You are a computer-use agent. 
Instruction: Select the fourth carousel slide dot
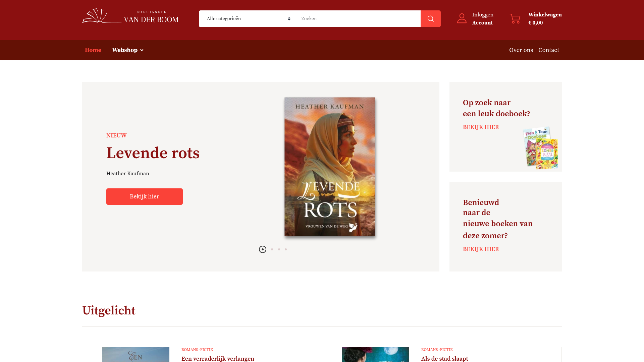coord(286,249)
